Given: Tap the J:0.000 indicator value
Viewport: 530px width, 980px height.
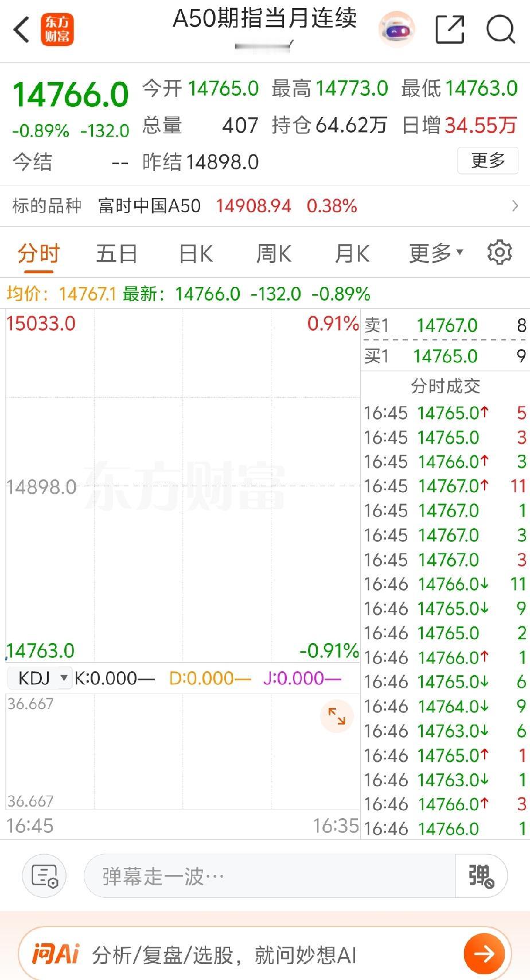Looking at the screenshot, I should click(x=302, y=678).
